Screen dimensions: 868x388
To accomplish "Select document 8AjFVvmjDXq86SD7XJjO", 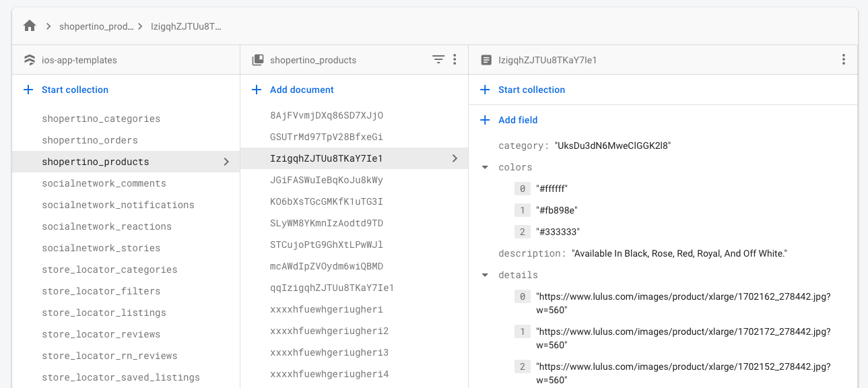I will click(327, 115).
